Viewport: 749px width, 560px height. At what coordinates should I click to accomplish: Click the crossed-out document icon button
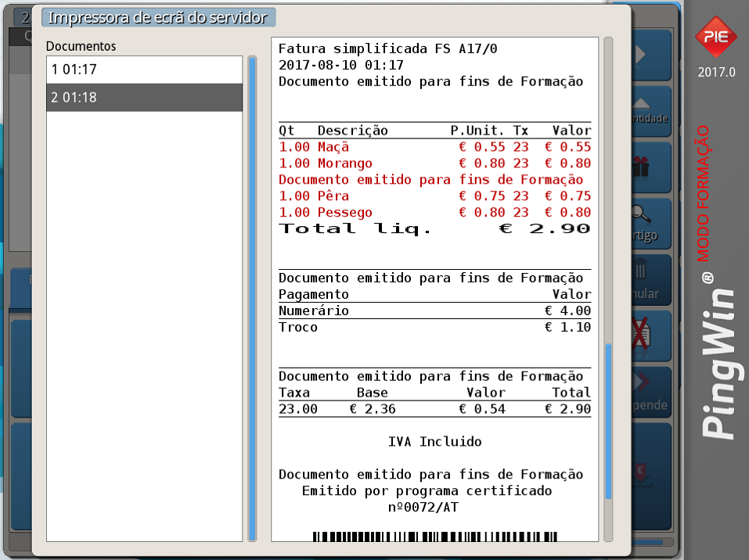[x=652, y=336]
